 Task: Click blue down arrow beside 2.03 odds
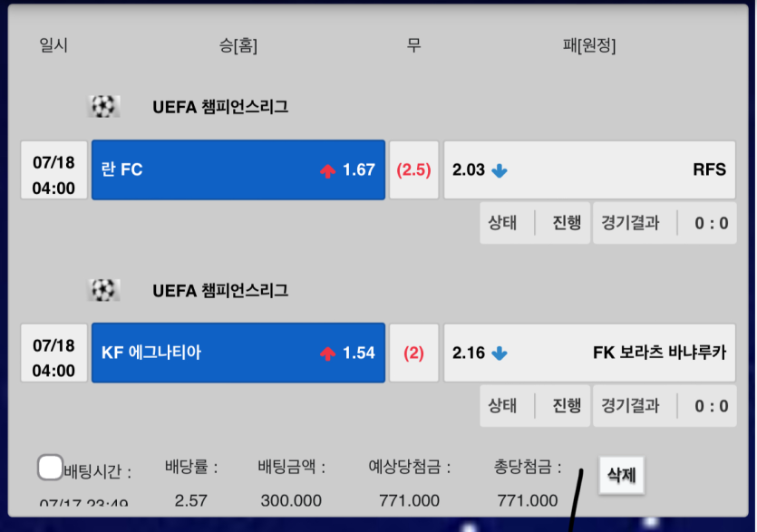pyautogui.click(x=499, y=170)
